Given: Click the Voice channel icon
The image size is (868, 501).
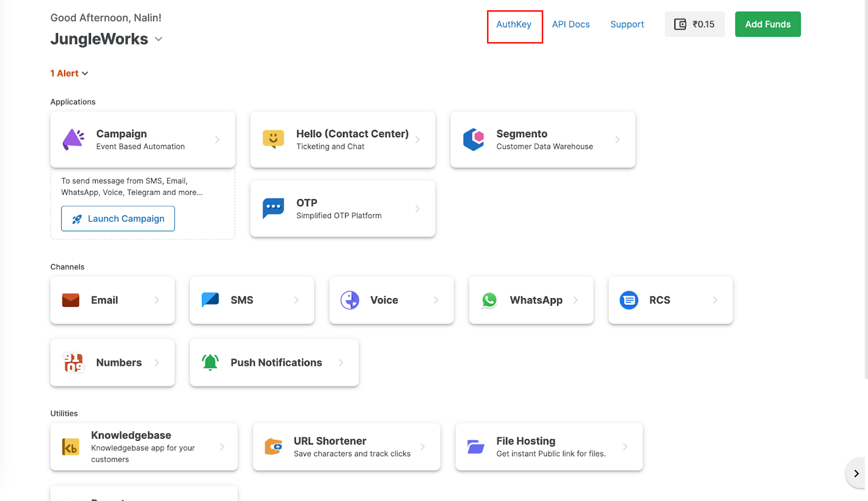Looking at the screenshot, I should [x=350, y=300].
